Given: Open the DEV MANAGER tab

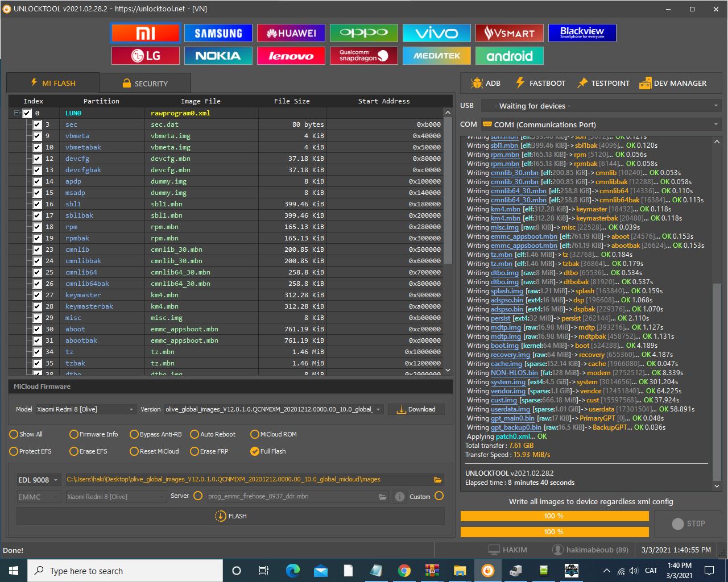Looking at the screenshot, I should click(x=673, y=83).
